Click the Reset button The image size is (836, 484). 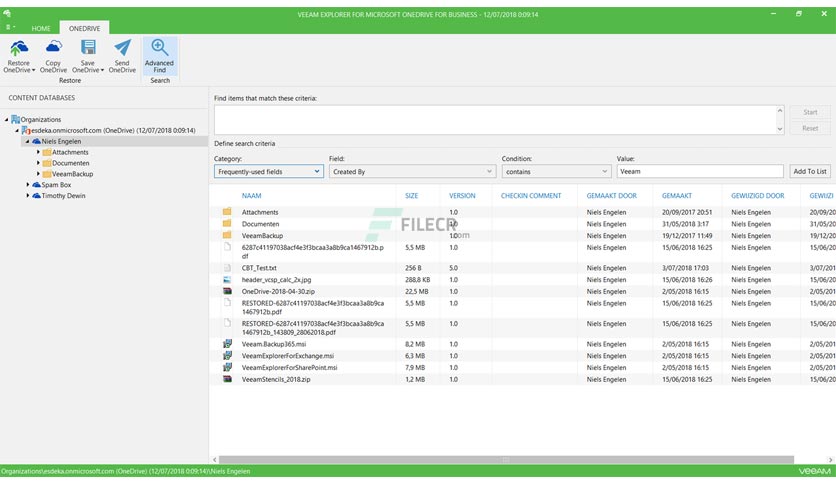coord(810,128)
